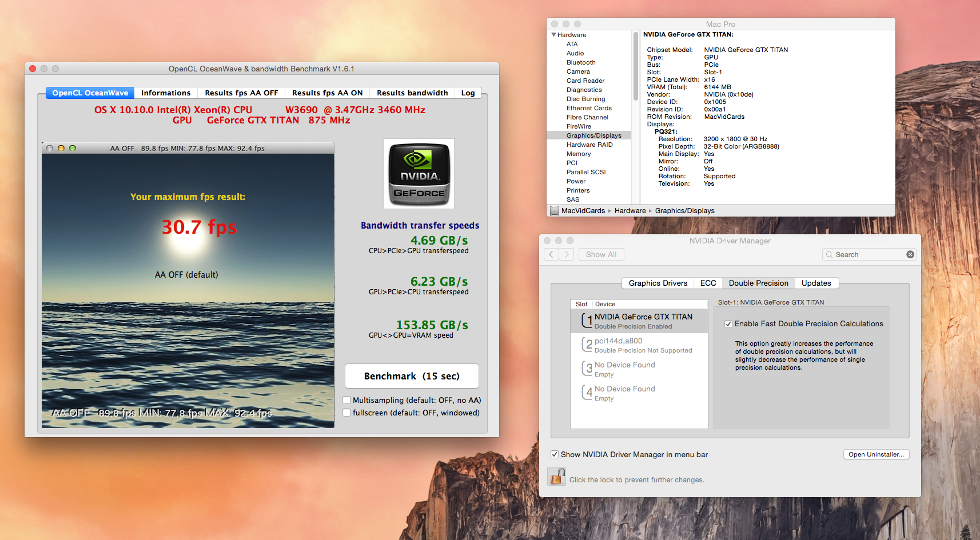Viewport: 980px width, 540px height.
Task: Toggle Show NVIDIA Driver Manager in menu bar
Action: (555, 454)
